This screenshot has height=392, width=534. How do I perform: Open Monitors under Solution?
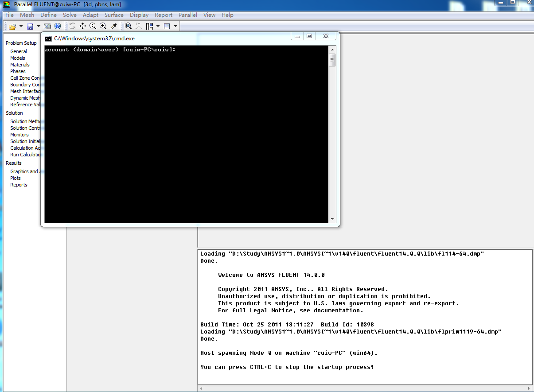19,135
